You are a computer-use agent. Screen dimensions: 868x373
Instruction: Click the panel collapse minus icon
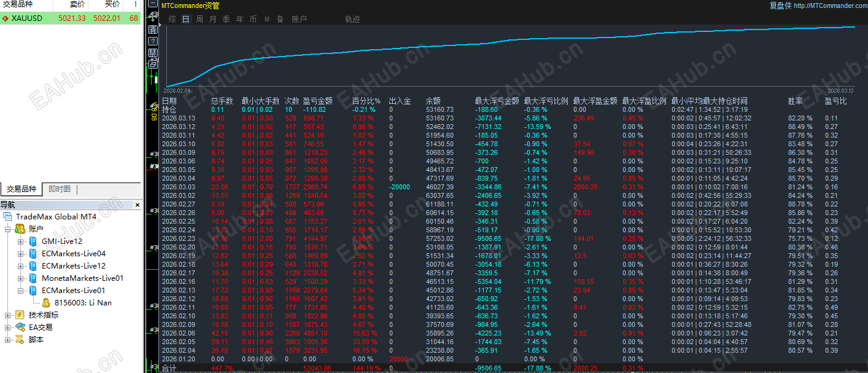pos(153,3)
